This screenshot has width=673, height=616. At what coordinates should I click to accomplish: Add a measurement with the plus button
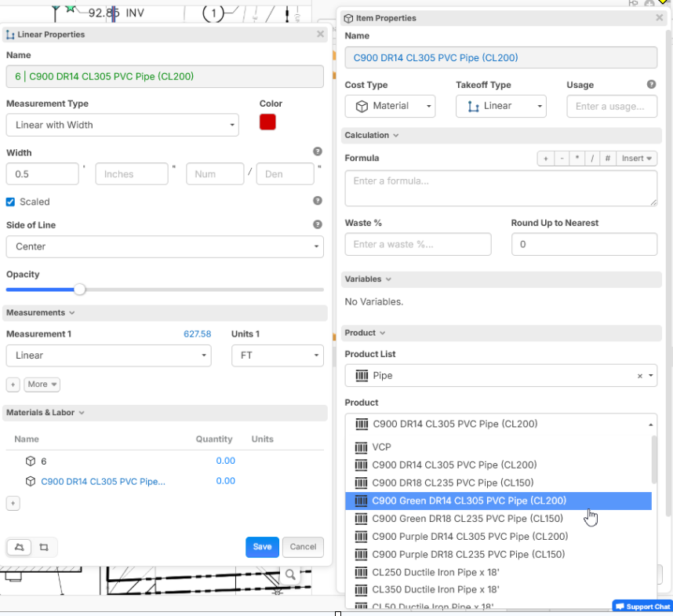click(x=13, y=385)
